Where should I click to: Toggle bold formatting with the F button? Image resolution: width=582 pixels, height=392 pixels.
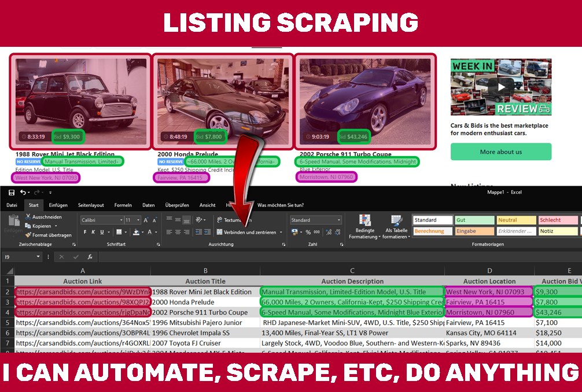(x=85, y=232)
